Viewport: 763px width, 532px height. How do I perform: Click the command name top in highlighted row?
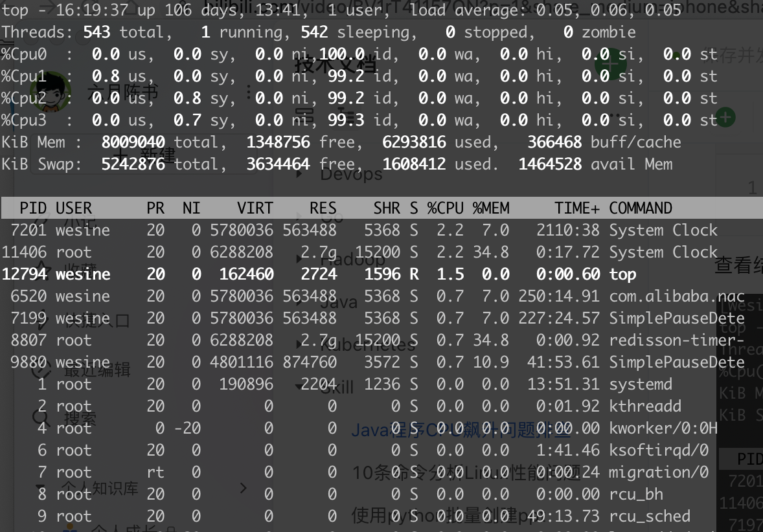622,275
